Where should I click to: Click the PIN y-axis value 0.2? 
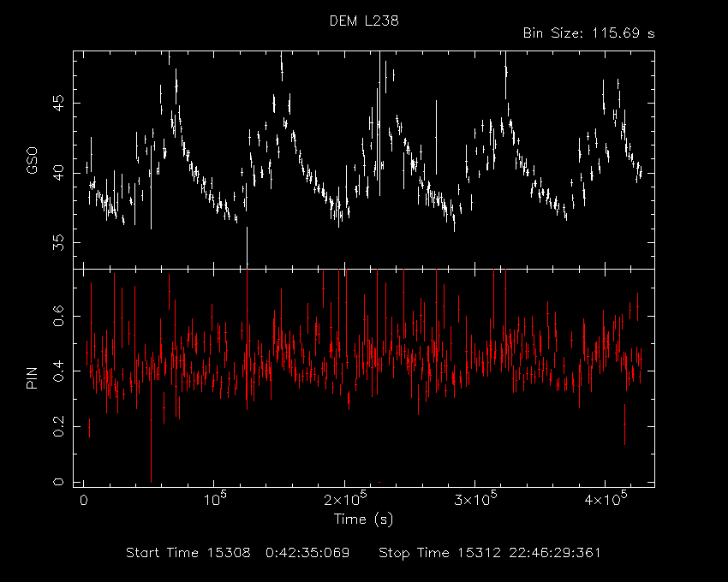click(x=58, y=426)
